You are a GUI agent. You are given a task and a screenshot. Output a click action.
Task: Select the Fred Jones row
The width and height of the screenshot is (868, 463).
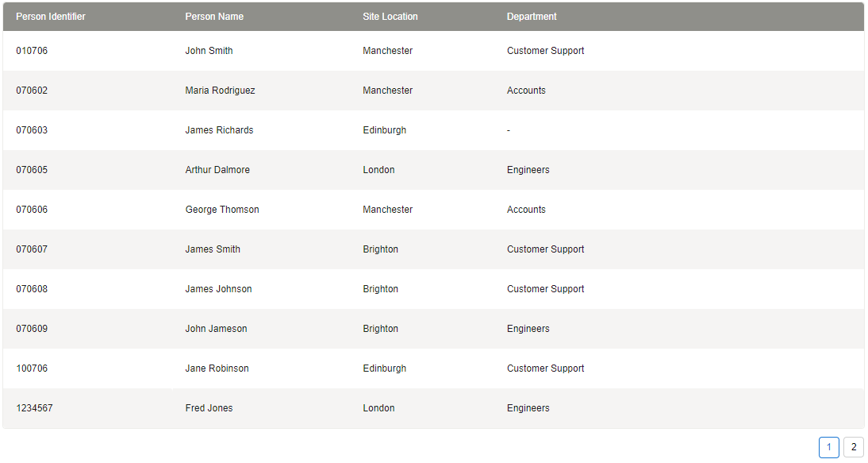(209, 408)
